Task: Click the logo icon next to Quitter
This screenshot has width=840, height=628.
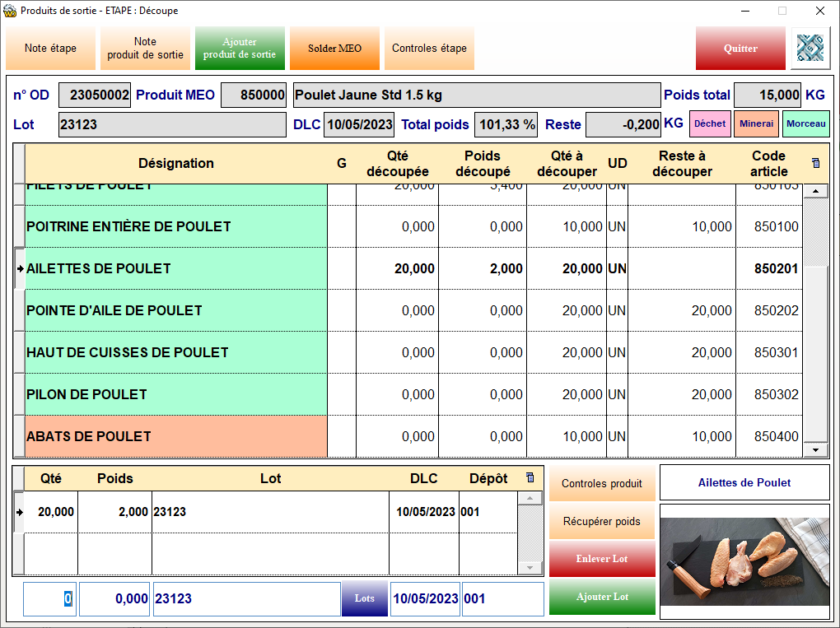Action: coord(810,49)
